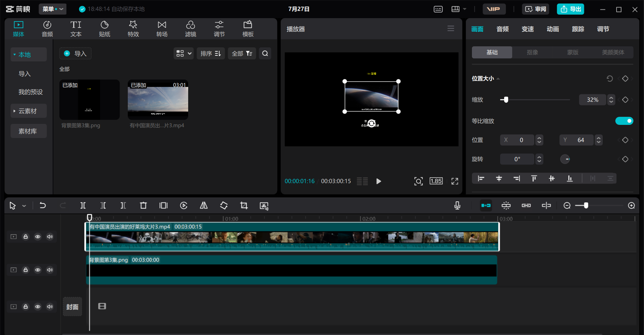This screenshot has width=644, height=335.
Task: Click the 旋转 rotation dial
Action: click(565, 159)
